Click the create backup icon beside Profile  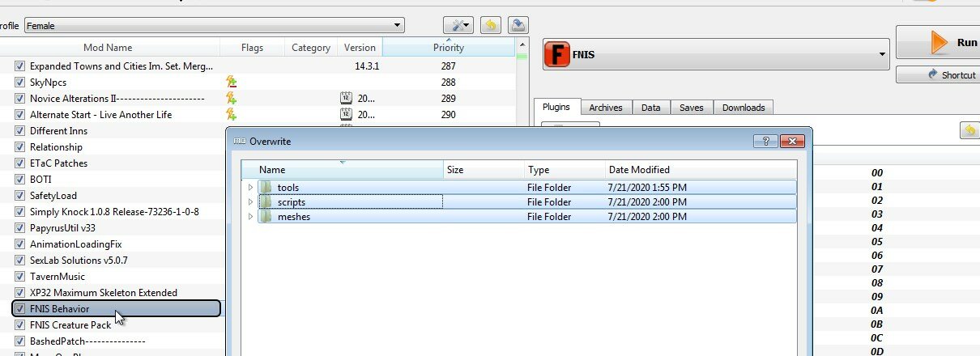[x=518, y=25]
